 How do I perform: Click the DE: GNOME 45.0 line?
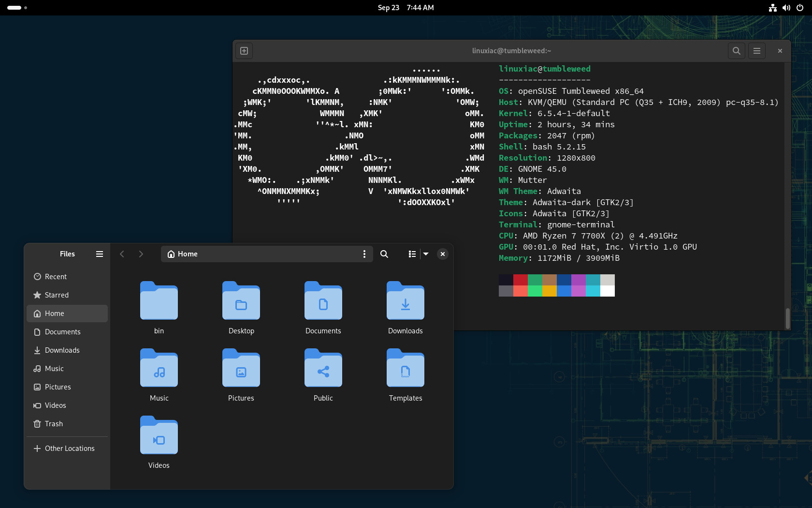tap(533, 169)
